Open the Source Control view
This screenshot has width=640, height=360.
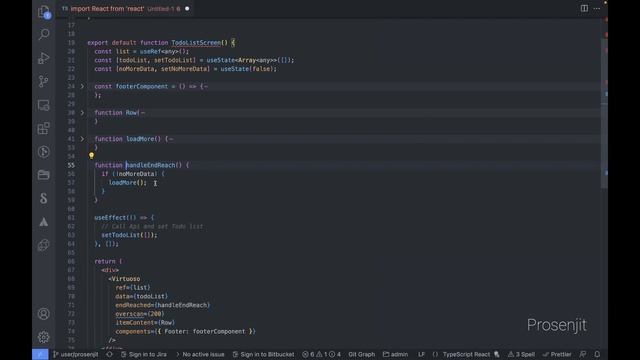[x=44, y=81]
